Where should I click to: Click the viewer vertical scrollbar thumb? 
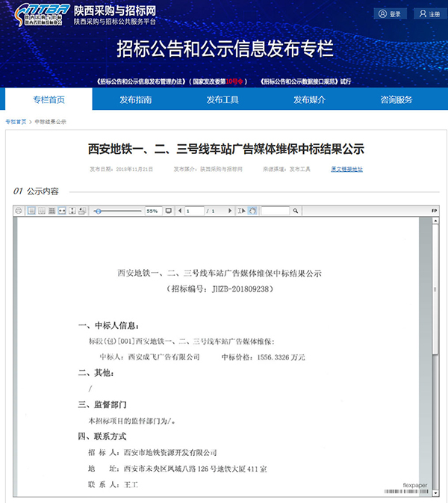coord(435,288)
